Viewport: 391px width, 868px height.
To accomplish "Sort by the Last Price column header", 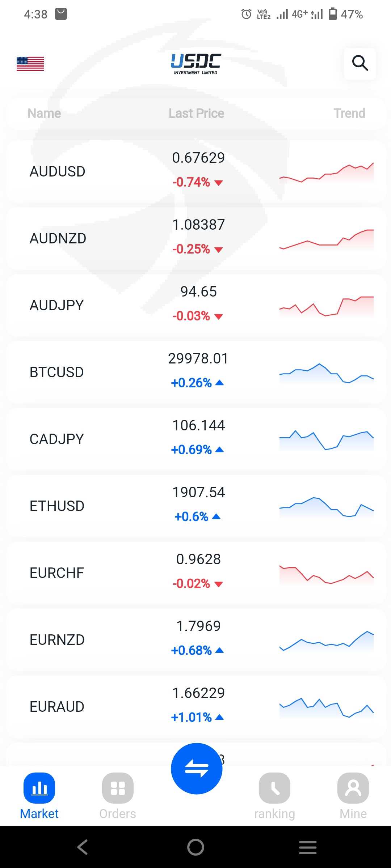I will (x=196, y=114).
